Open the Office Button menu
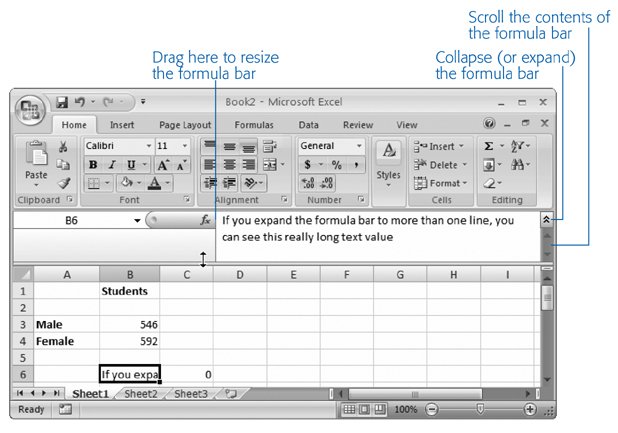 pos(31,108)
